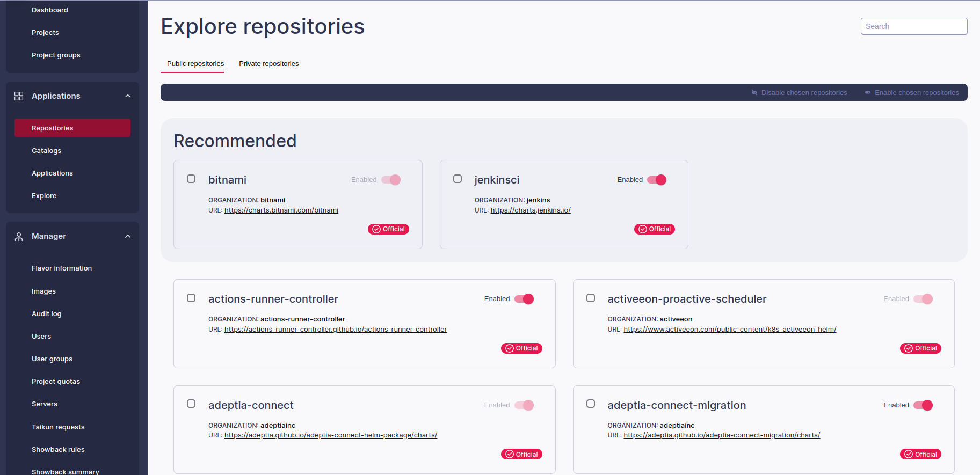
Task: Click the Disable chosen repositories icon
Action: [x=754, y=93]
